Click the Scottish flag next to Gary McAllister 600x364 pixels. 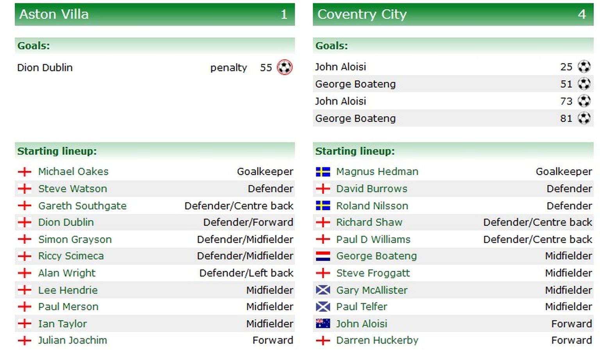click(x=323, y=290)
